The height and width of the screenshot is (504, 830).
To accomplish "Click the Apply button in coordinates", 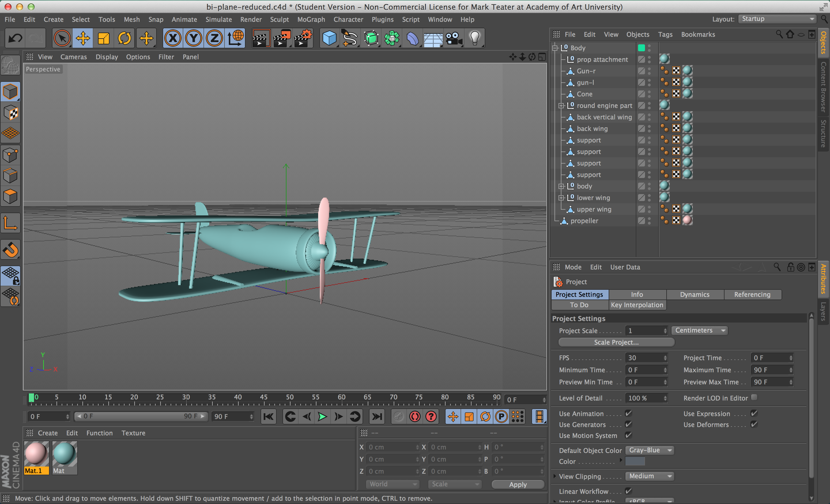I will tap(517, 484).
